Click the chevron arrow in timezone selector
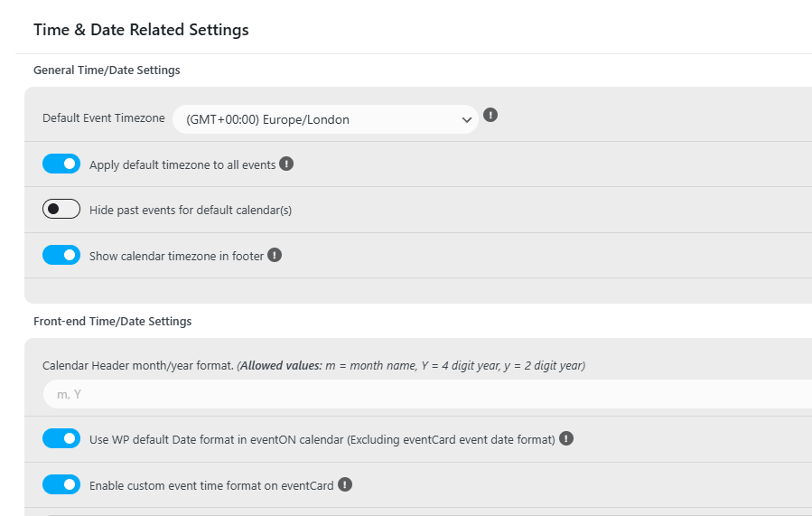812x516 pixels. point(467,120)
